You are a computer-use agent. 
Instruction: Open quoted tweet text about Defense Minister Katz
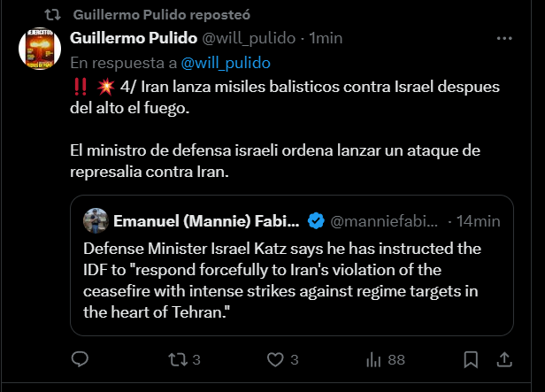pos(282,281)
